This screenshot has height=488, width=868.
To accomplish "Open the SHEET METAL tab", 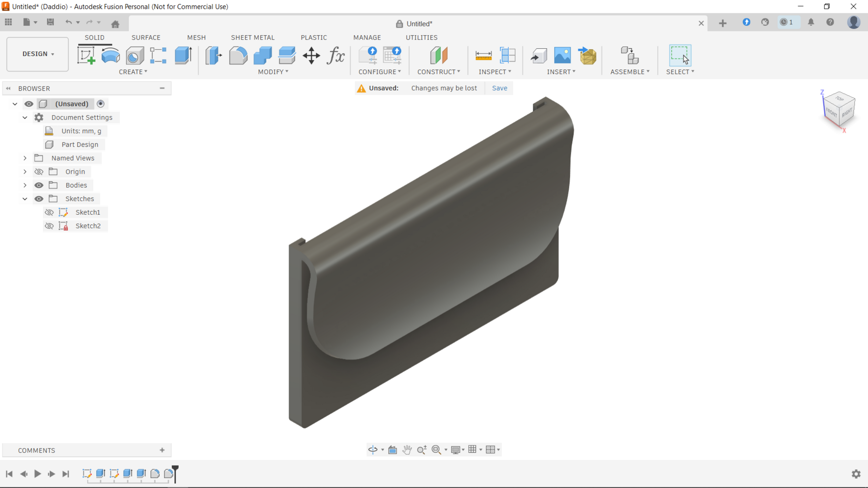I will (x=252, y=38).
